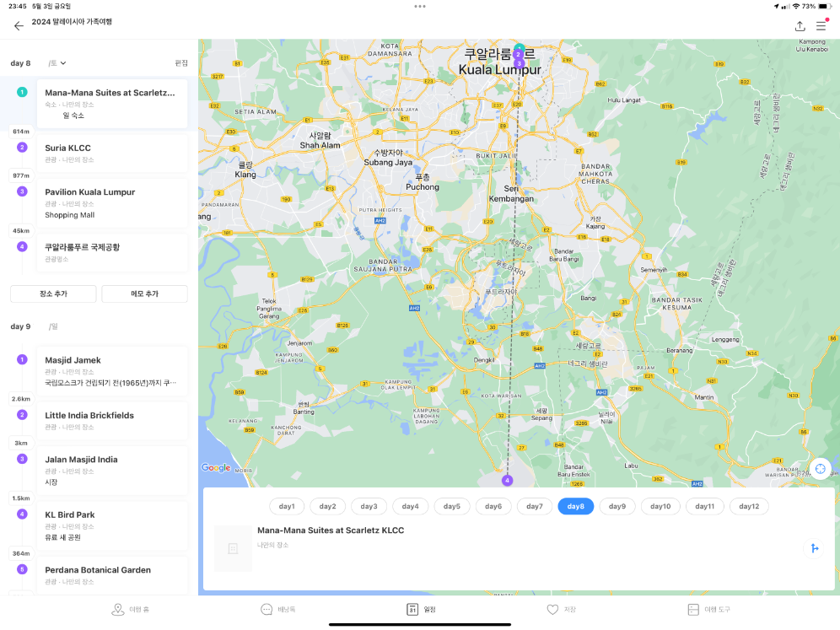Click the number 2 marker beside Little India Brickfields

point(22,415)
